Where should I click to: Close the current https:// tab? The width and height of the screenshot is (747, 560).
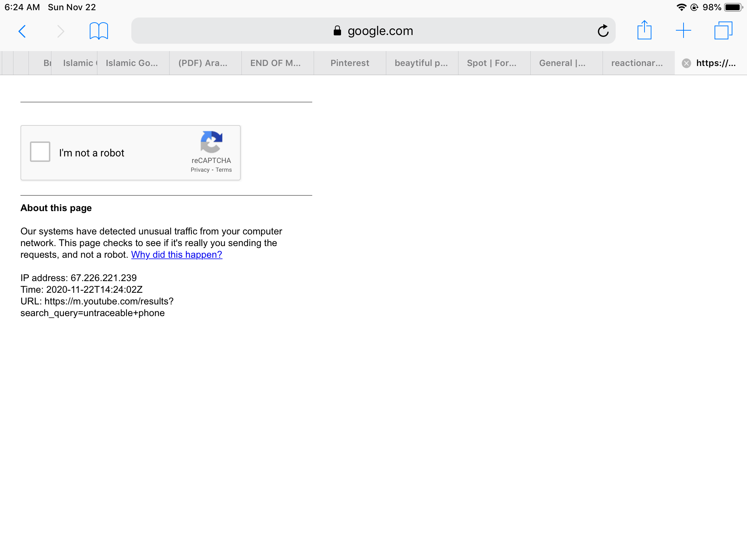(x=686, y=63)
